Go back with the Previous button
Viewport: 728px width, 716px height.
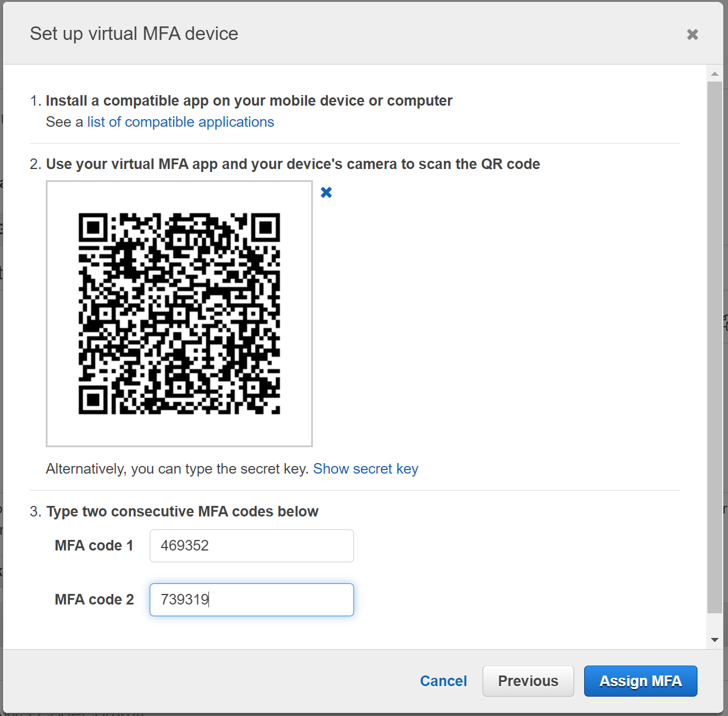(528, 681)
